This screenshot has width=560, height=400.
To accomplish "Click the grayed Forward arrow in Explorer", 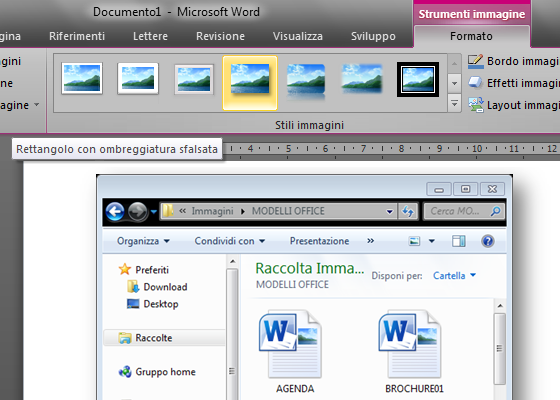I will point(138,212).
